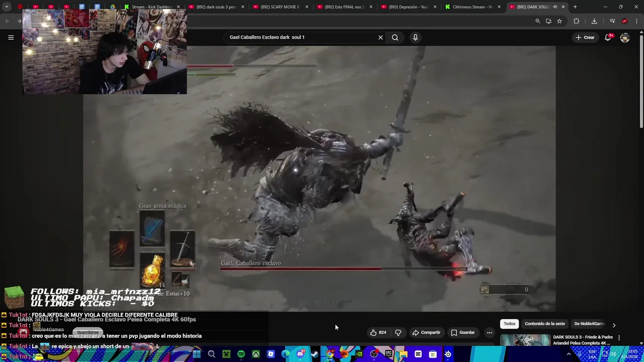Open the Spotify taskbar icon
The height and width of the screenshot is (362, 644).
241,354
